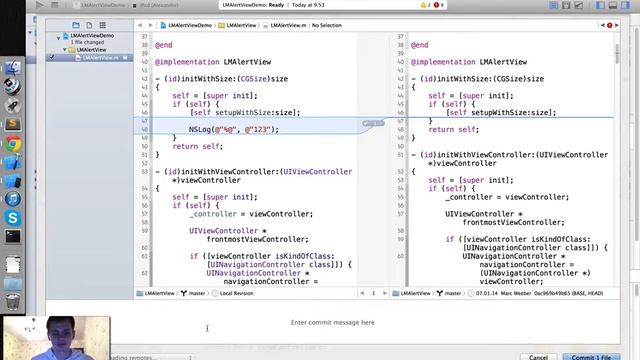Viewport: 640px width, 360px height.
Task: Switch to Standard editor mode
Action: (553, 5)
